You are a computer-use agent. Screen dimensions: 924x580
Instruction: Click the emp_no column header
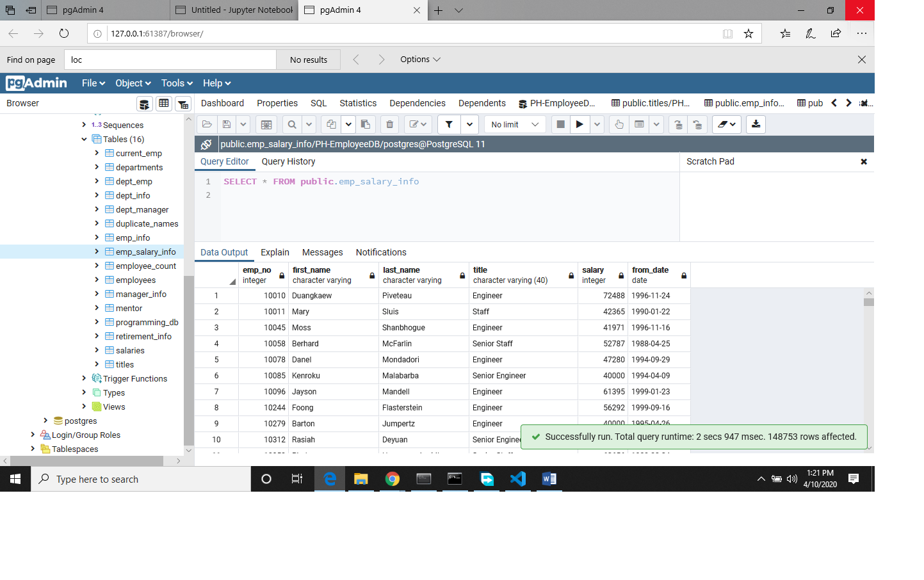pos(263,275)
